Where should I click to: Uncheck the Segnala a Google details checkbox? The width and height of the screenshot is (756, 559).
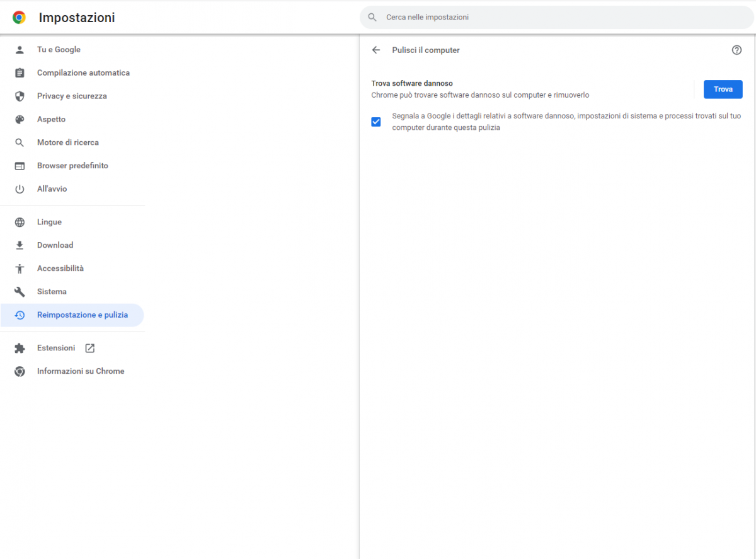[376, 122]
